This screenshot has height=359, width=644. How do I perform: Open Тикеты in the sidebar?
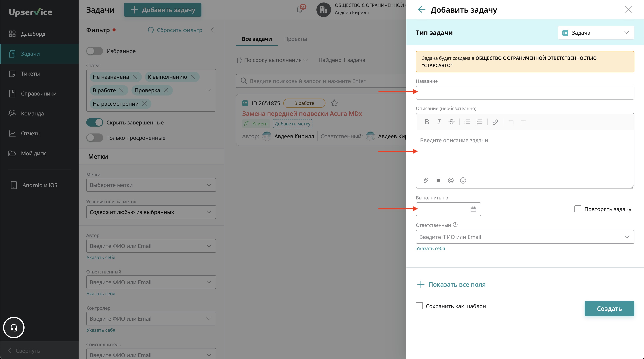pos(30,74)
